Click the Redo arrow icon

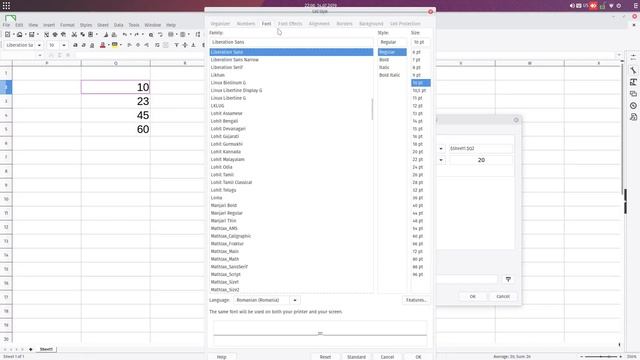click(x=137, y=35)
